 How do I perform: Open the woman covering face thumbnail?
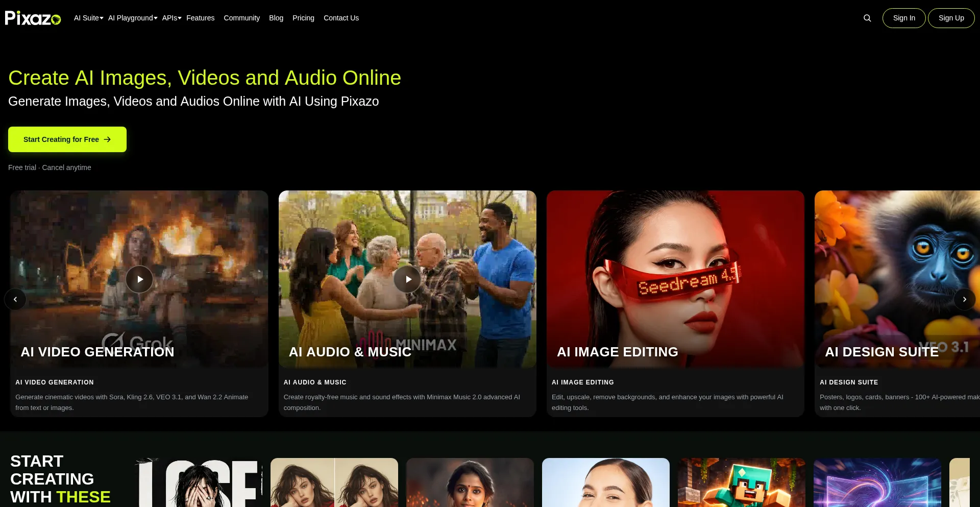pos(199,482)
